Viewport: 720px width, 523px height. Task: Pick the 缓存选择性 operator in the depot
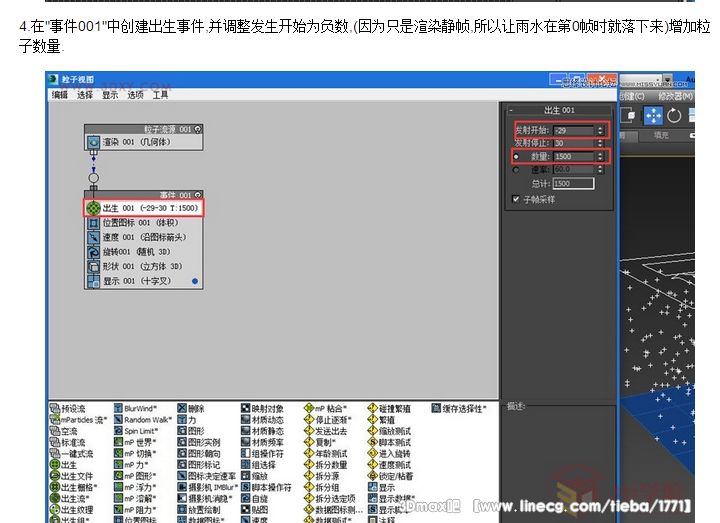click(x=459, y=408)
